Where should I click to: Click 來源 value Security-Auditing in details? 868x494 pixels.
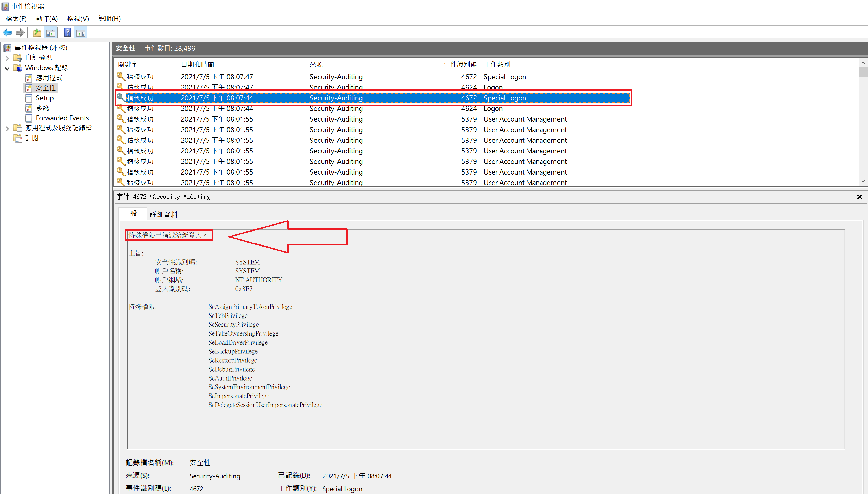[215, 476]
